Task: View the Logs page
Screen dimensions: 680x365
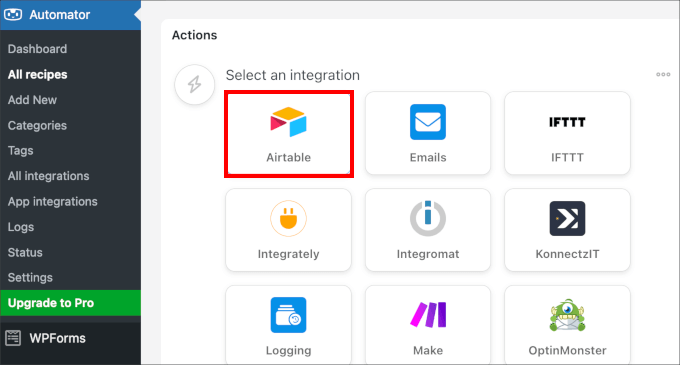Action: 21,227
